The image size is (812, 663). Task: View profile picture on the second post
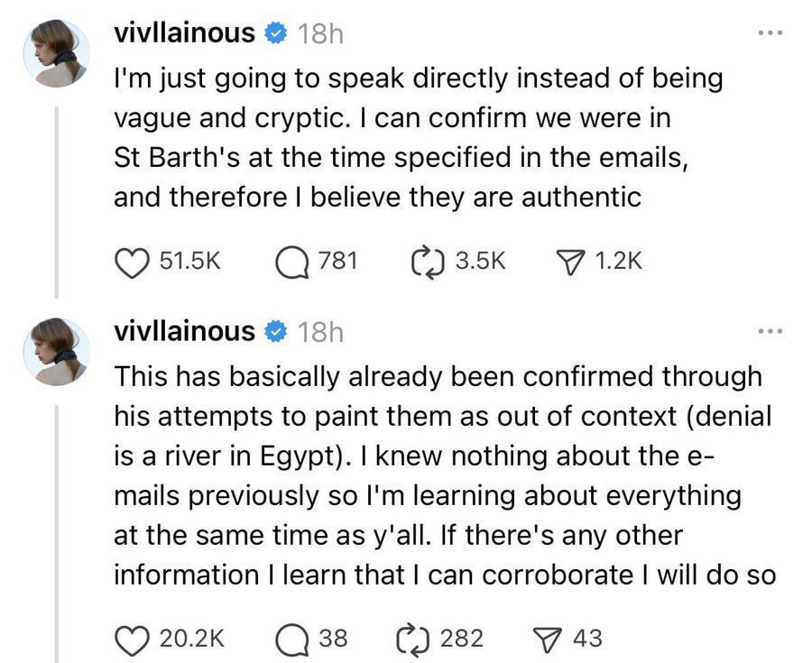click(x=56, y=352)
